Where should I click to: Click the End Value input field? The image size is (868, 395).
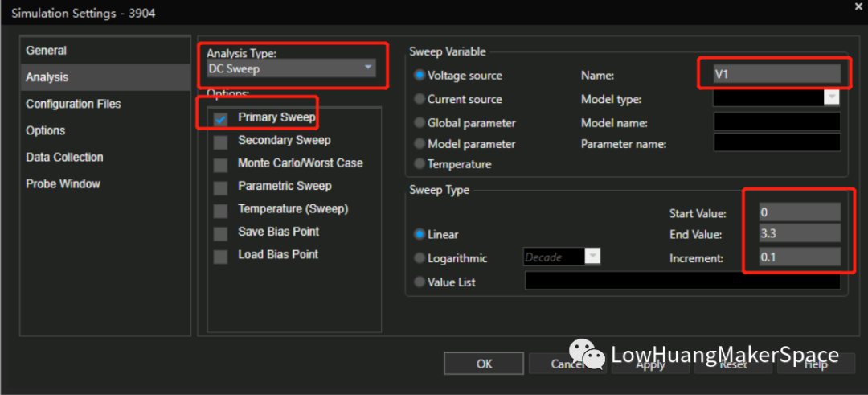pyautogui.click(x=800, y=234)
